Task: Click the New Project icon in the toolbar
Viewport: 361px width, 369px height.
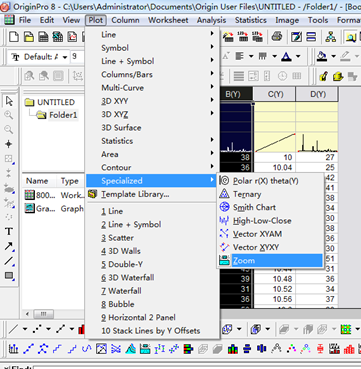Action: [14, 37]
